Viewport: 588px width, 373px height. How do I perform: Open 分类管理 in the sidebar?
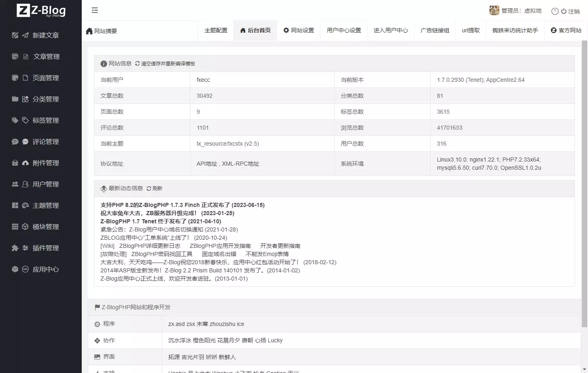[41, 99]
